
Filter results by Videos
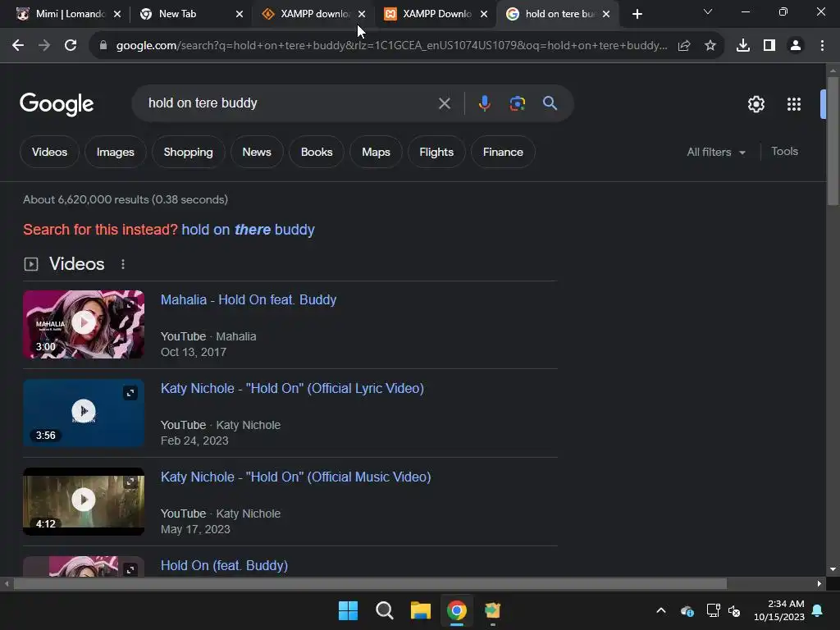point(49,152)
